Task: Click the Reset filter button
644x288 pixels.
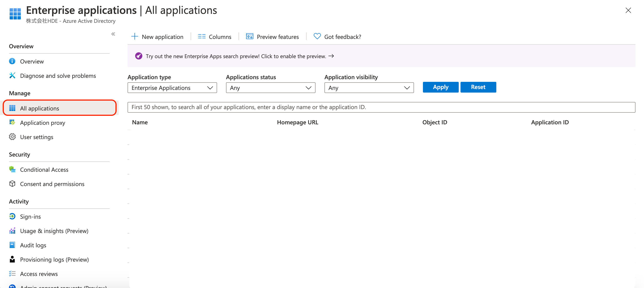Action: pyautogui.click(x=478, y=87)
